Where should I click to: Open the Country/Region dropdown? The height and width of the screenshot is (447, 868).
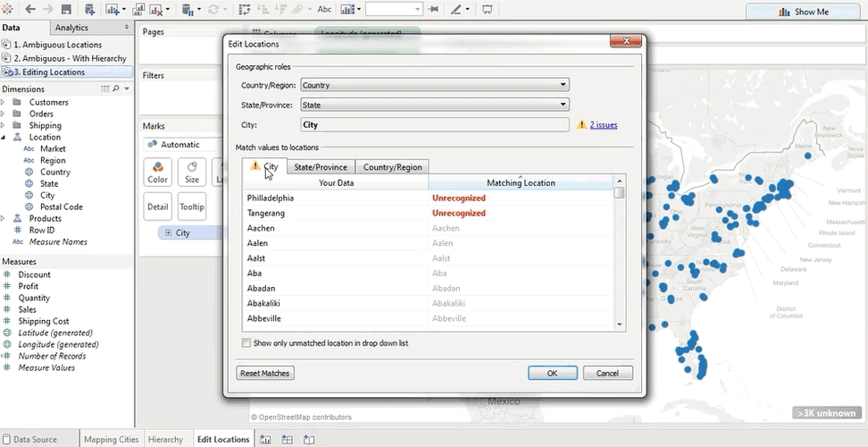(x=434, y=85)
